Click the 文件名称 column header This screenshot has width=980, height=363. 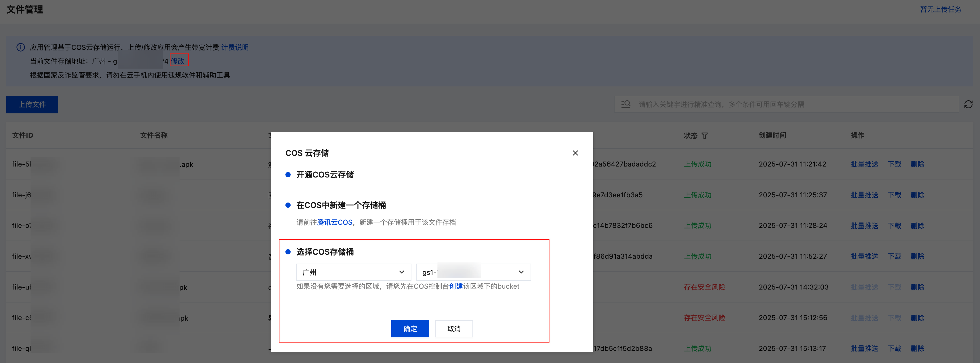click(x=154, y=135)
